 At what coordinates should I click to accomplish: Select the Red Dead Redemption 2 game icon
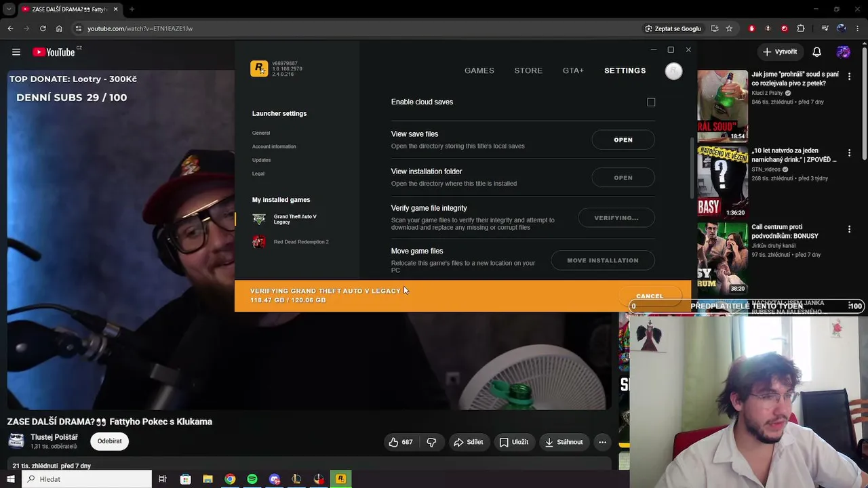point(259,242)
